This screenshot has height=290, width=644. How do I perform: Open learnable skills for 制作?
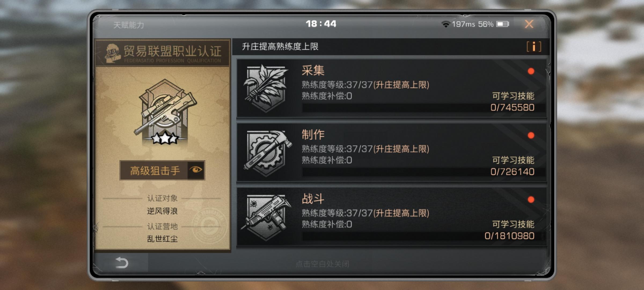pyautogui.click(x=513, y=160)
